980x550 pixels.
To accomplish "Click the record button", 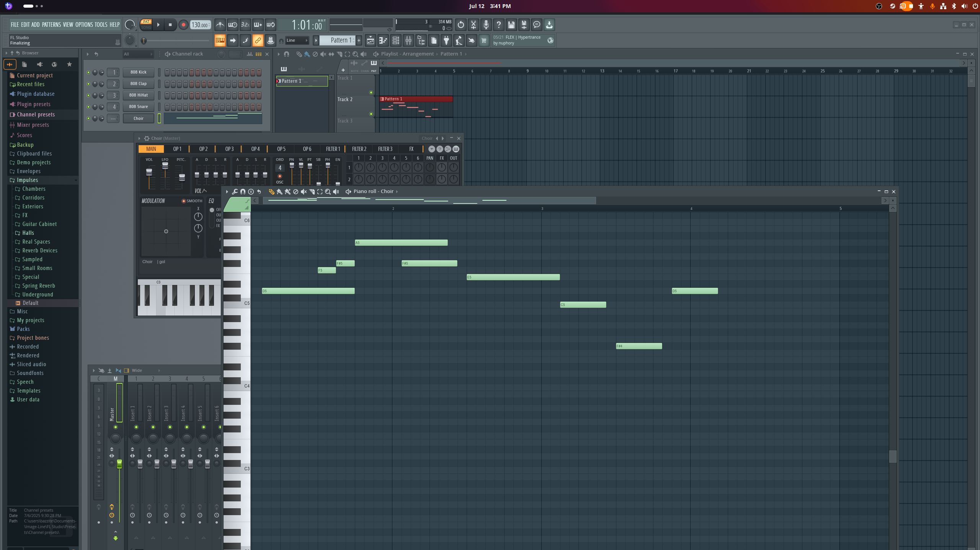I will [x=183, y=25].
